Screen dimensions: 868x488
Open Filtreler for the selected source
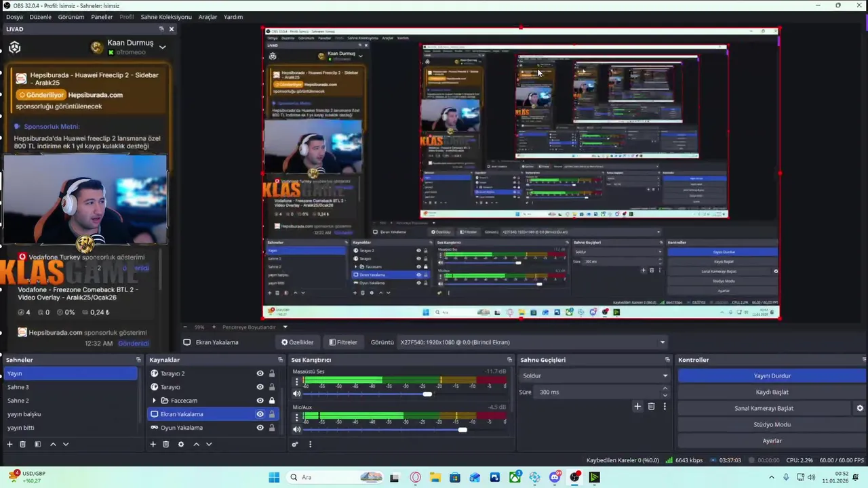pyautogui.click(x=343, y=342)
